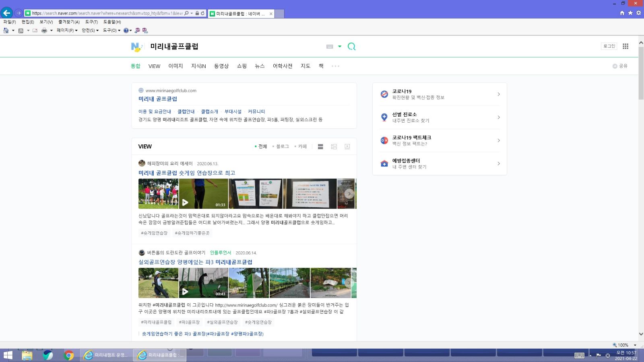This screenshot has height=362, width=644.
Task: Open 미리내 골프클럽 숏게임 연습장으로 최고 post
Action: click(187, 173)
